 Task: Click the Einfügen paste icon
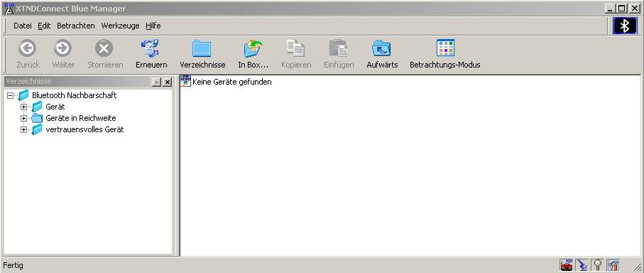(x=339, y=54)
